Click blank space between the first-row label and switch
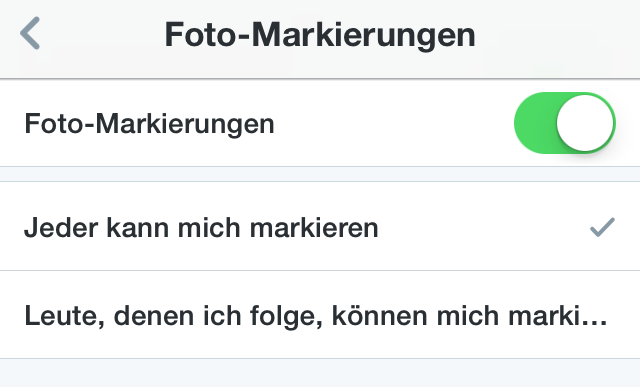 (394, 123)
